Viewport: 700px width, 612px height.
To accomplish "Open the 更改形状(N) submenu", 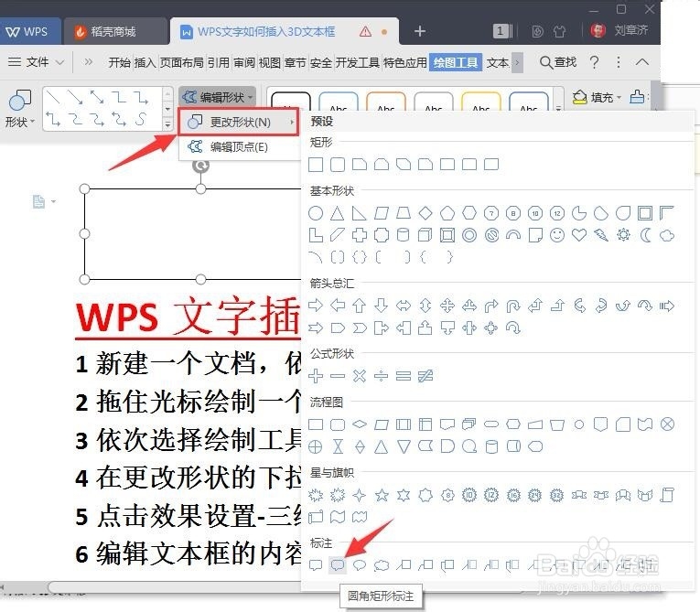I will point(240,122).
